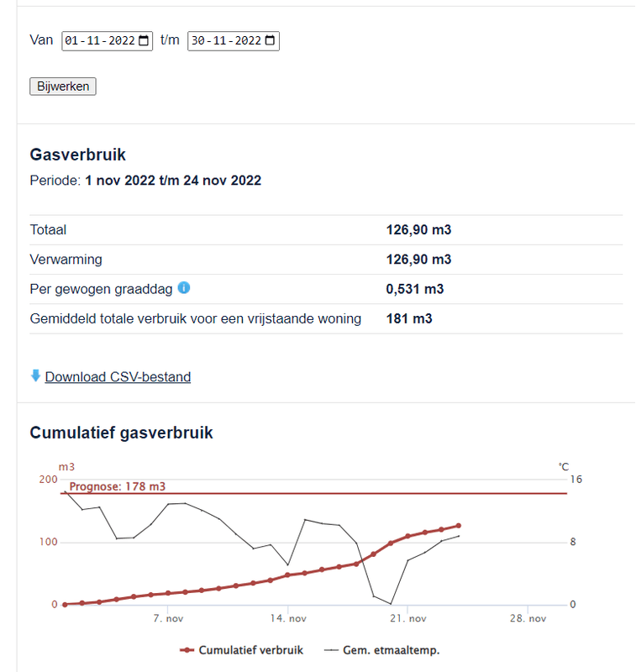Click the blue download arrow icon
The image size is (636, 672).
34,375
